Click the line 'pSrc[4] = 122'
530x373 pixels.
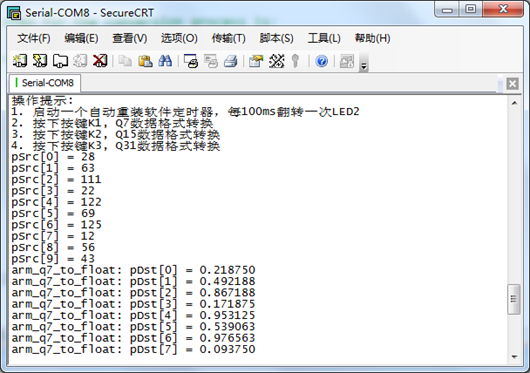pyautogui.click(x=56, y=202)
